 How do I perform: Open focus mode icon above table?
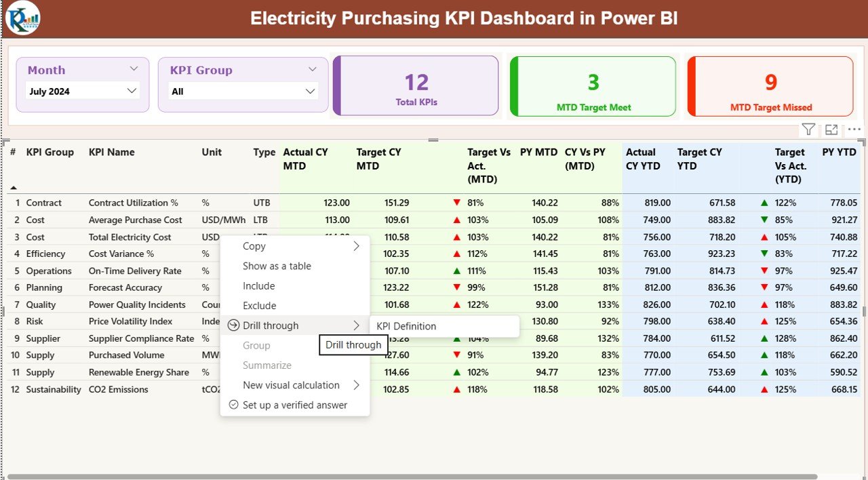(x=831, y=129)
